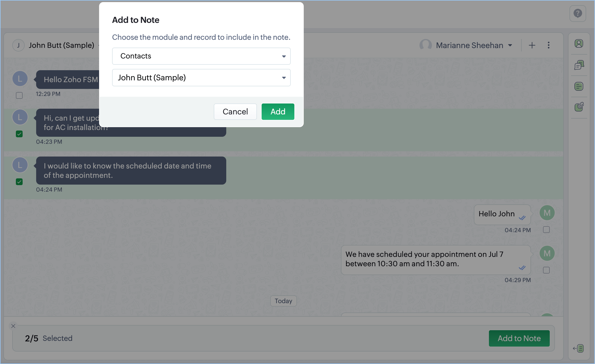Click the Add to Note button
This screenshot has height=364, width=595.
519,338
